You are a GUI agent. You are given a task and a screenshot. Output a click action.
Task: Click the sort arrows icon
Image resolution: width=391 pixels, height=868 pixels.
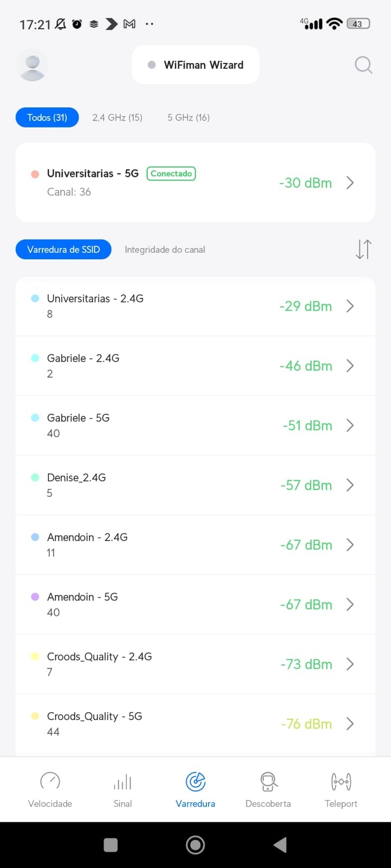tap(363, 249)
